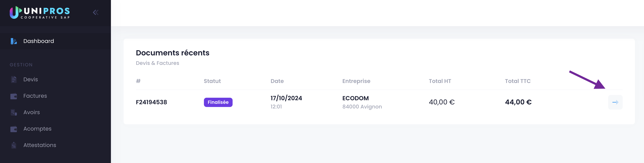
Task: Click the Total TTC column header
Action: [517, 81]
